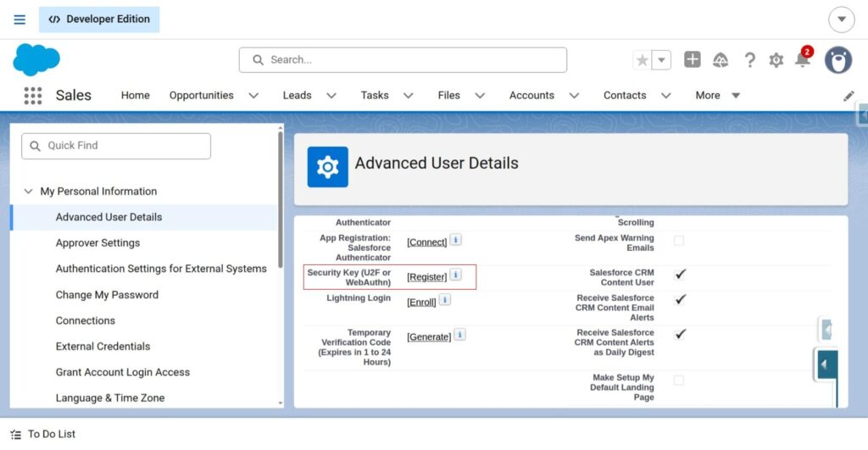The image size is (868, 450).
Task: Open the Tasks tab
Action: pyautogui.click(x=375, y=95)
